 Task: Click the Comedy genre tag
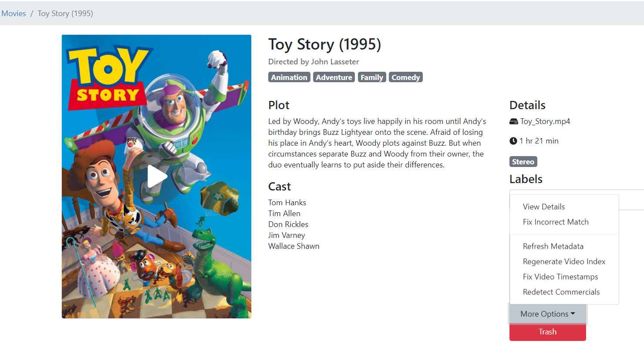[x=405, y=77]
